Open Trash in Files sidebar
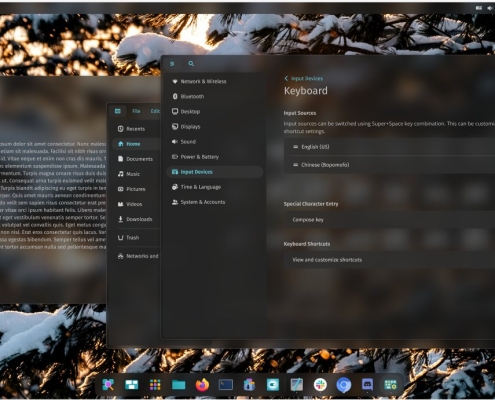This screenshot has width=495, height=400. [136, 238]
